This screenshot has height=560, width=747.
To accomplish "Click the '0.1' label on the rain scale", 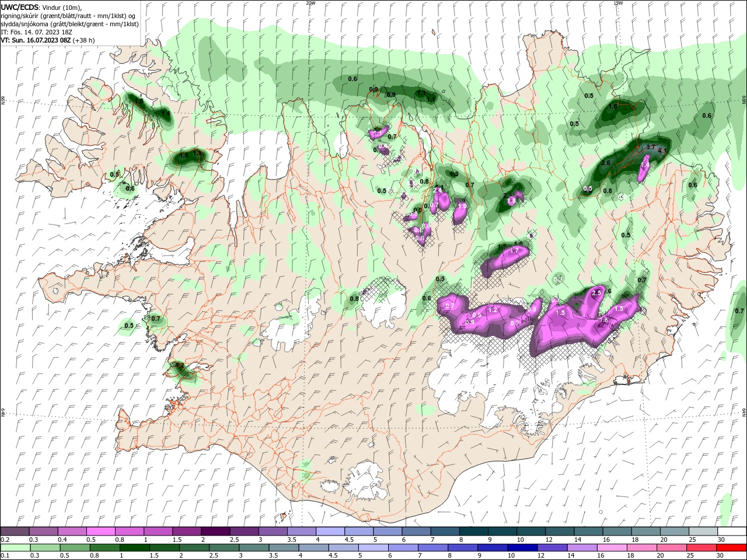I will (x=5, y=555).
